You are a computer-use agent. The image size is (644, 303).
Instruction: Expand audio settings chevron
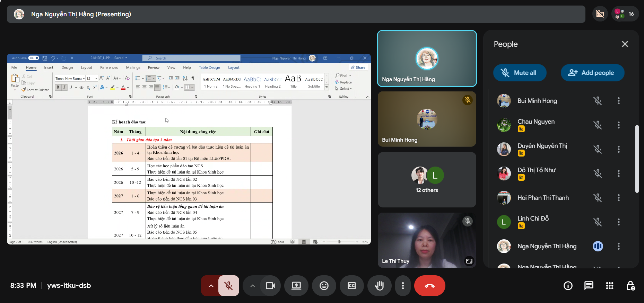pyautogui.click(x=211, y=286)
